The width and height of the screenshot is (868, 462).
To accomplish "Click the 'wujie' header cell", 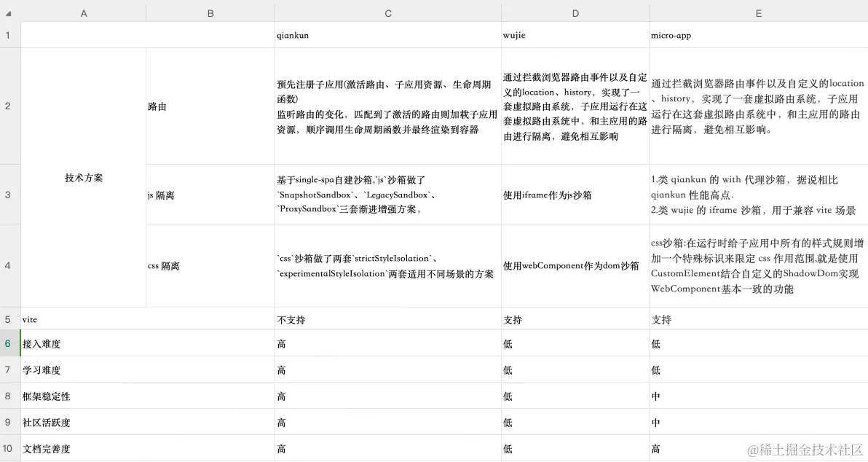I will coord(575,35).
